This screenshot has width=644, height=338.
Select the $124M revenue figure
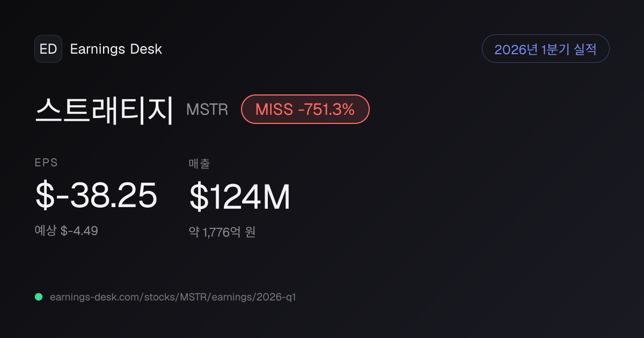[x=240, y=197]
